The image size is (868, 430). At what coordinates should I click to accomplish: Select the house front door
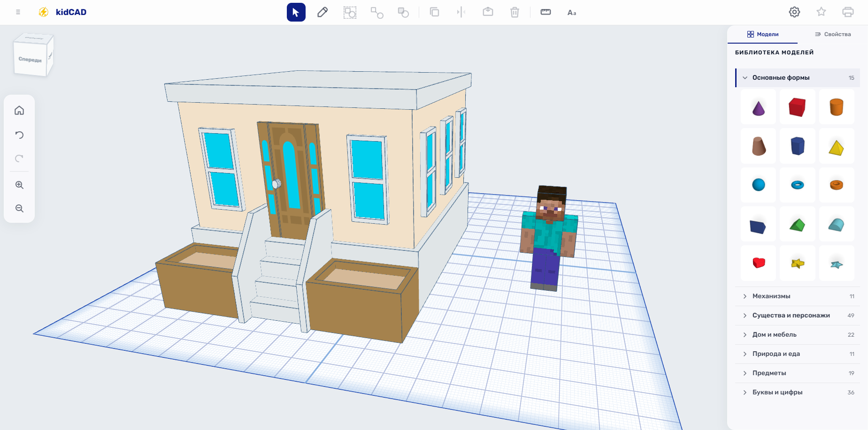(x=292, y=181)
